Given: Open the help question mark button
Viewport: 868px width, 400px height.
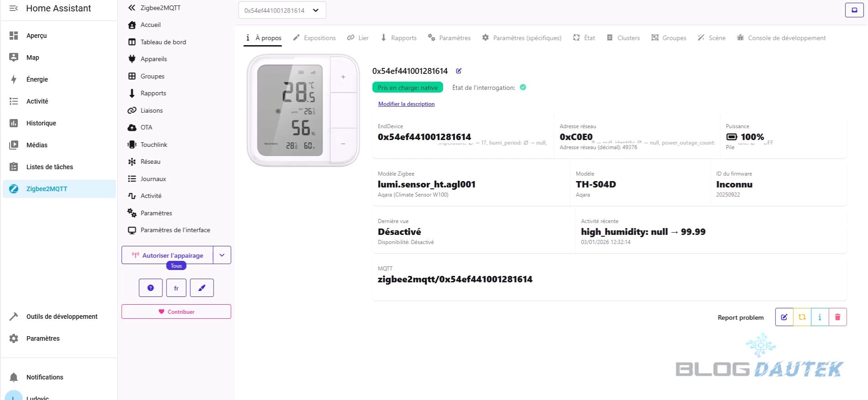Looking at the screenshot, I should (x=151, y=288).
